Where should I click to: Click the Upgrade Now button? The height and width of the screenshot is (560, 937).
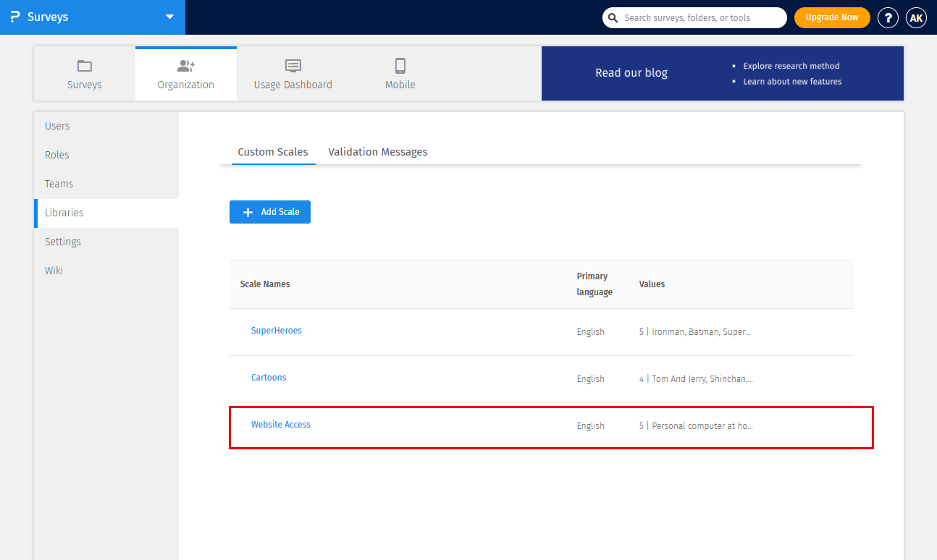tap(831, 17)
